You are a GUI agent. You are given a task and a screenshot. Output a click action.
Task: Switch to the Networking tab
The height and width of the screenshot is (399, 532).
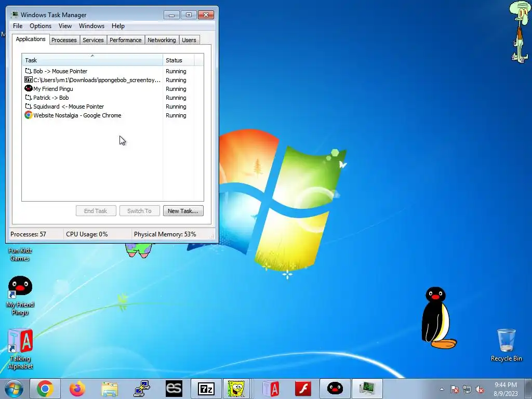click(162, 40)
